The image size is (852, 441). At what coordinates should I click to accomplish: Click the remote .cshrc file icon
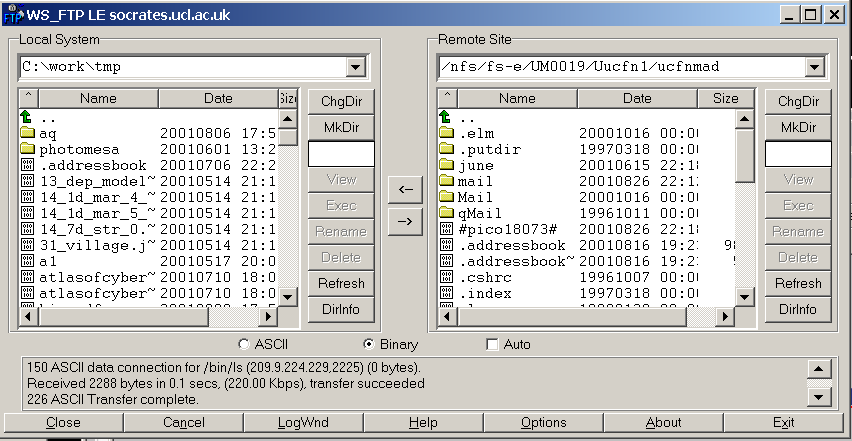[446, 277]
